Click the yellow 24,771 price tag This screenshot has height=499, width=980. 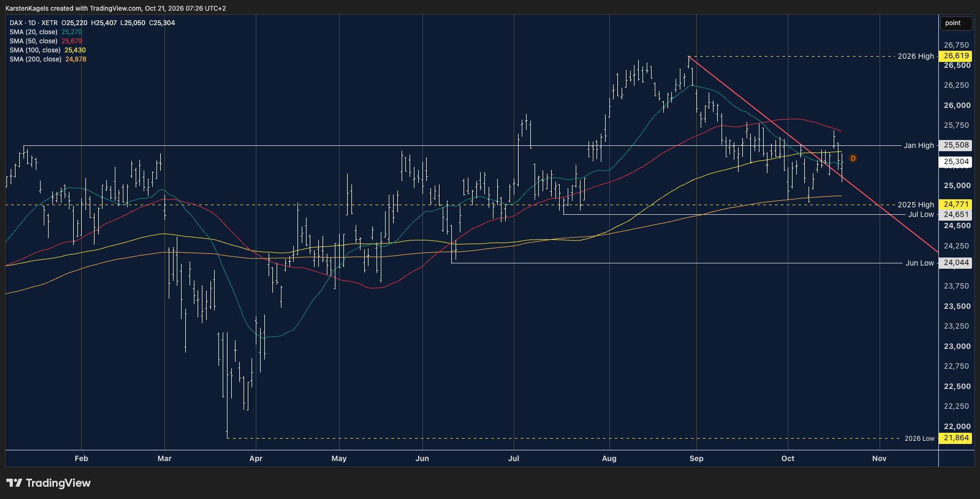[x=956, y=205]
